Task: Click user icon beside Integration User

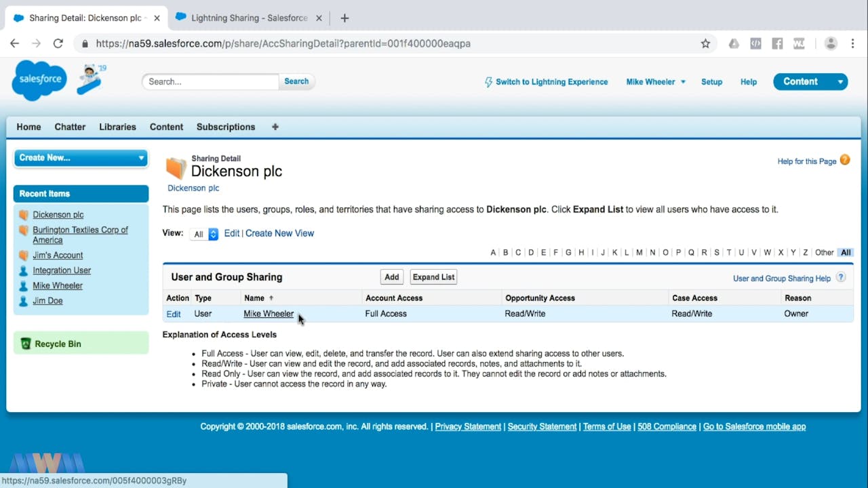Action: click(x=24, y=270)
